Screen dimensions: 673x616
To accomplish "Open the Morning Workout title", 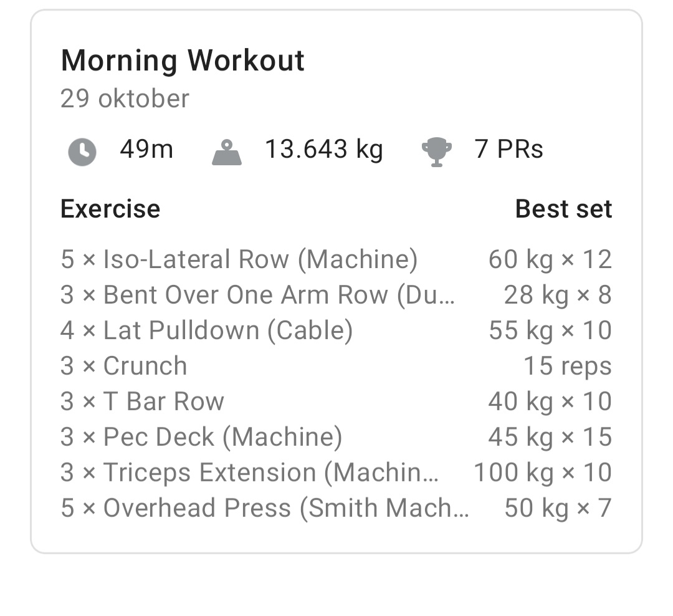I will pyautogui.click(x=182, y=60).
